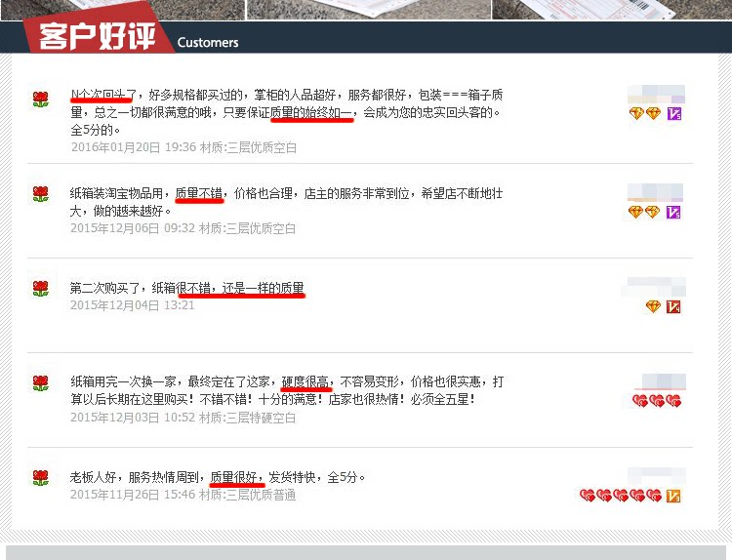Image resolution: width=732 pixels, height=560 pixels.
Task: Click the blurred username on the first review
Action: pyautogui.click(x=656, y=95)
